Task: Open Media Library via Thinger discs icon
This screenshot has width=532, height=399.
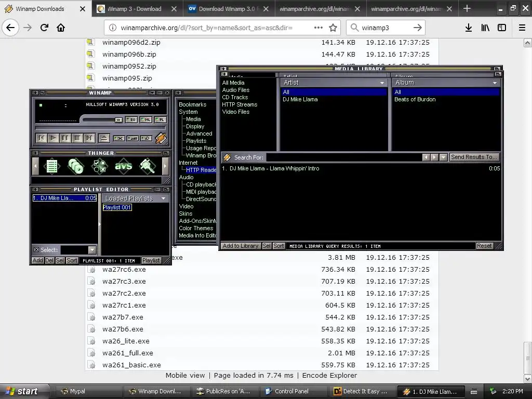Action: click(x=75, y=166)
